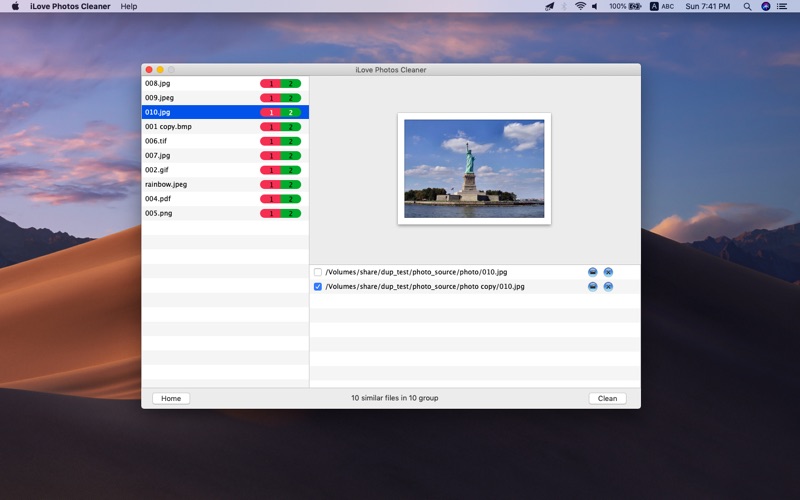The height and width of the screenshot is (500, 800).
Task: Click the '10 similar files in 10 group' status
Action: [x=394, y=398]
